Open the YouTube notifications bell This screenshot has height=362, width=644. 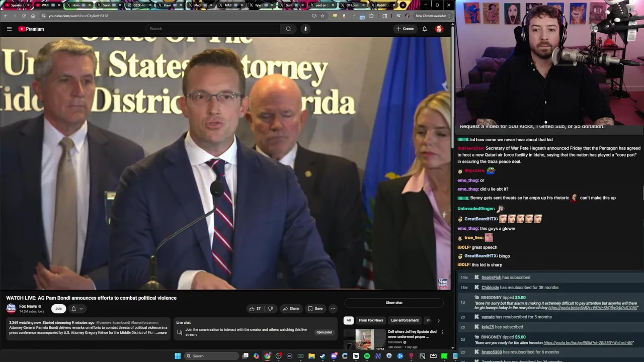click(425, 29)
